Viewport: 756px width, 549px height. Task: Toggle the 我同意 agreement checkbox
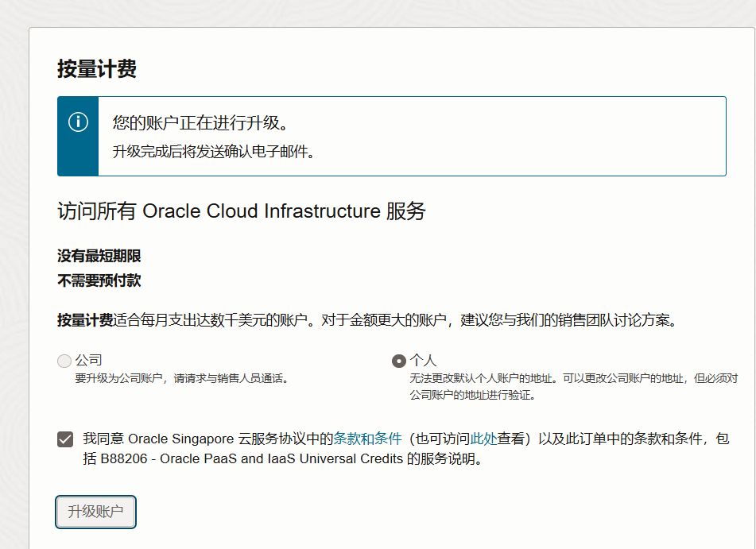(x=65, y=439)
